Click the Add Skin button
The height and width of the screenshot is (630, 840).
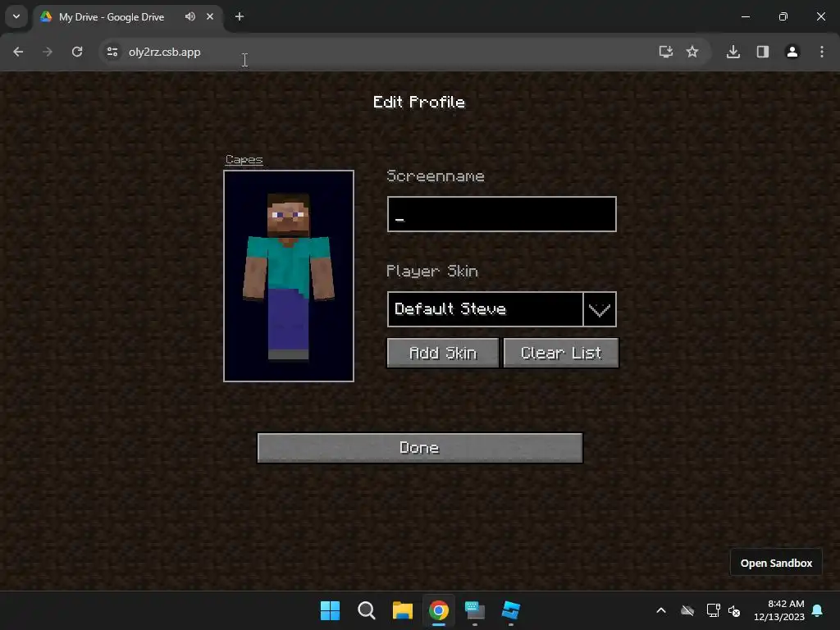[x=442, y=353]
